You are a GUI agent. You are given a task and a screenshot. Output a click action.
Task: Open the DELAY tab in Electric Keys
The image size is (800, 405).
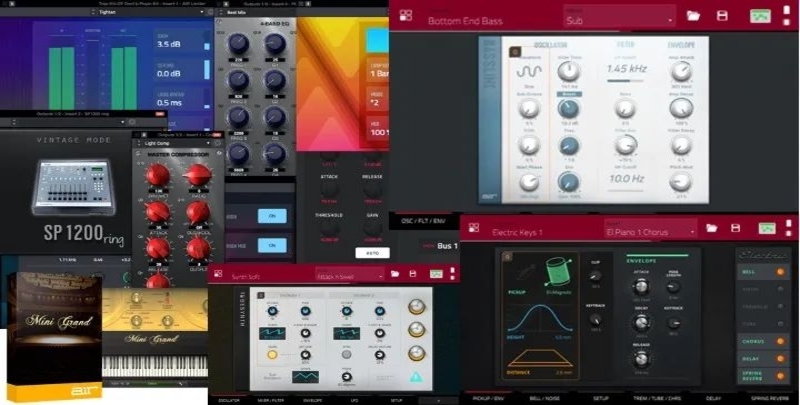(713, 398)
